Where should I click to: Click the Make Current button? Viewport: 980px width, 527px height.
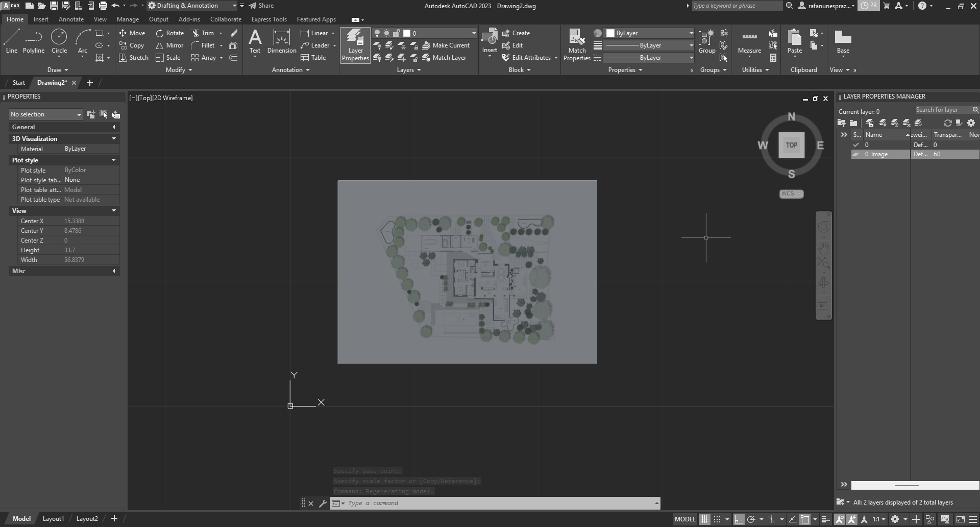tap(446, 45)
